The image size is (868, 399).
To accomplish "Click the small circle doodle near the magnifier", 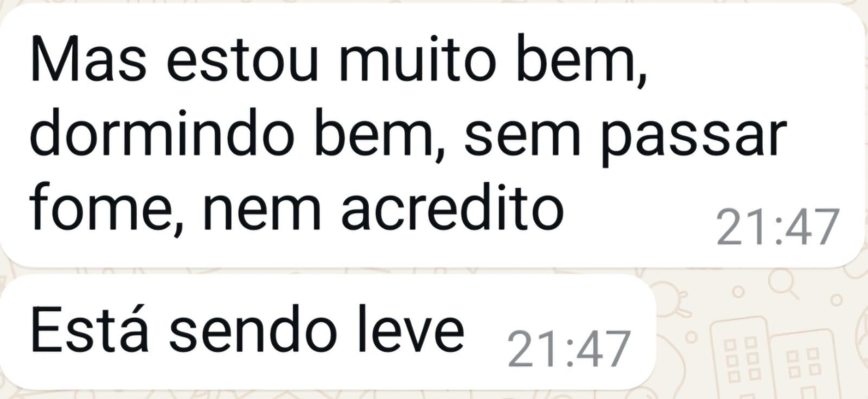I will tap(737, 293).
